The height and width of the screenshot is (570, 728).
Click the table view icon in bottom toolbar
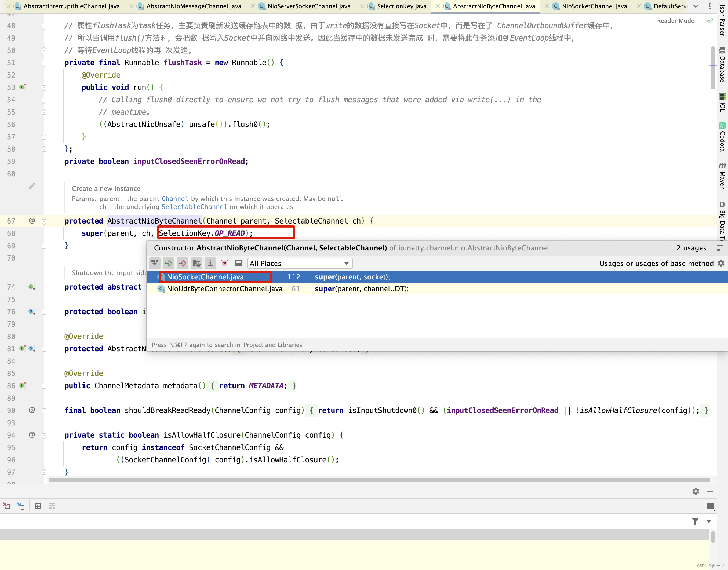[38, 506]
